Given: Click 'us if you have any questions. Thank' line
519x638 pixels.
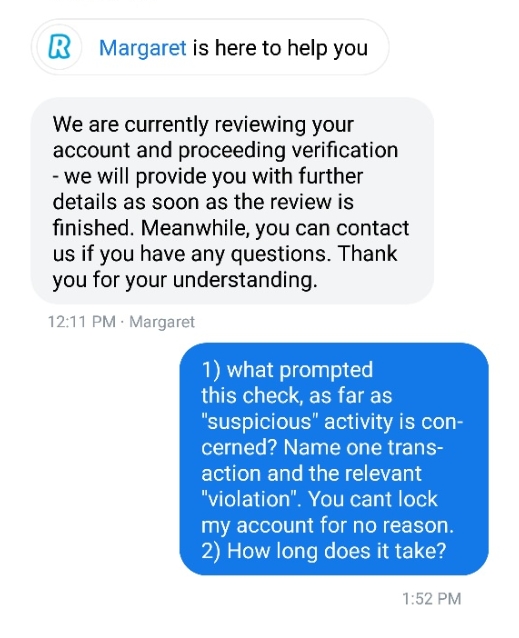Looking at the screenshot, I should pyautogui.click(x=225, y=254).
